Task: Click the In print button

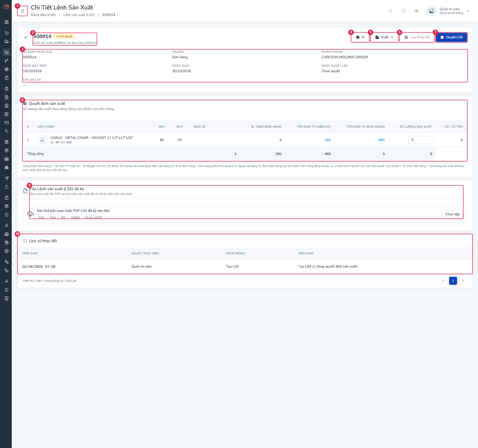Action: click(360, 37)
